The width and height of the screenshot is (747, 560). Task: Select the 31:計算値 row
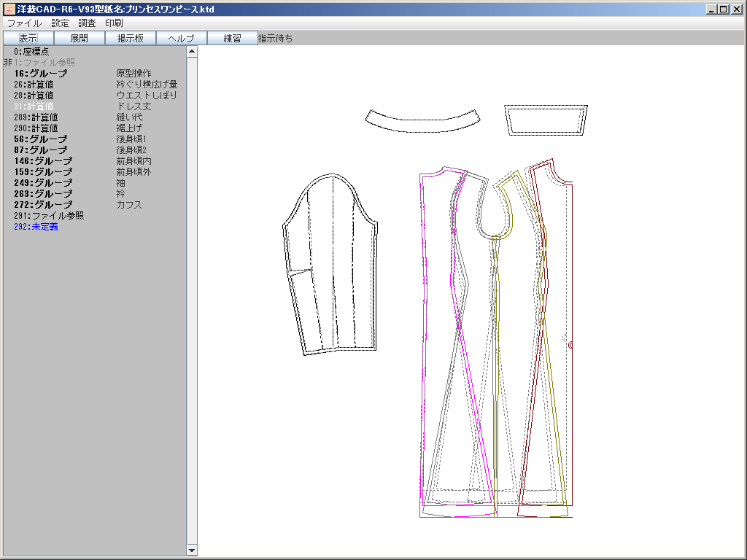pyautogui.click(x=95, y=106)
